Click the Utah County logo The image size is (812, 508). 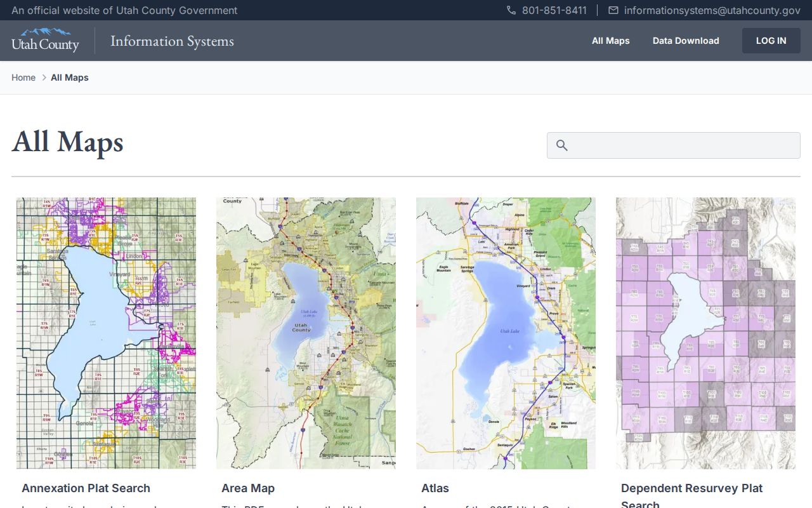click(46, 40)
